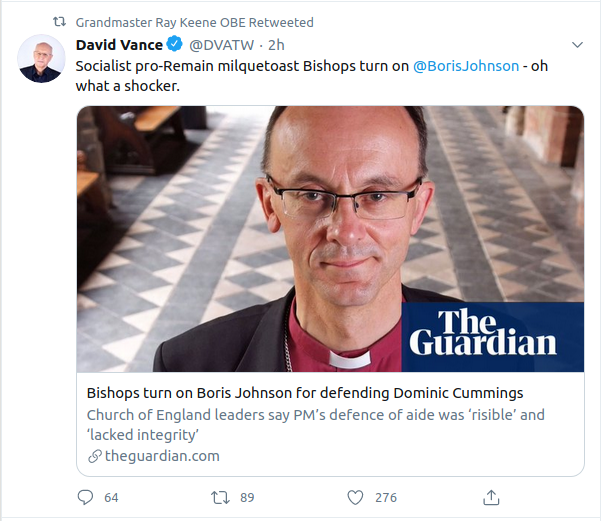Click the Bishops turn on Boris Johnson headline
Image resolution: width=606 pixels, height=521 pixels.
305,393
